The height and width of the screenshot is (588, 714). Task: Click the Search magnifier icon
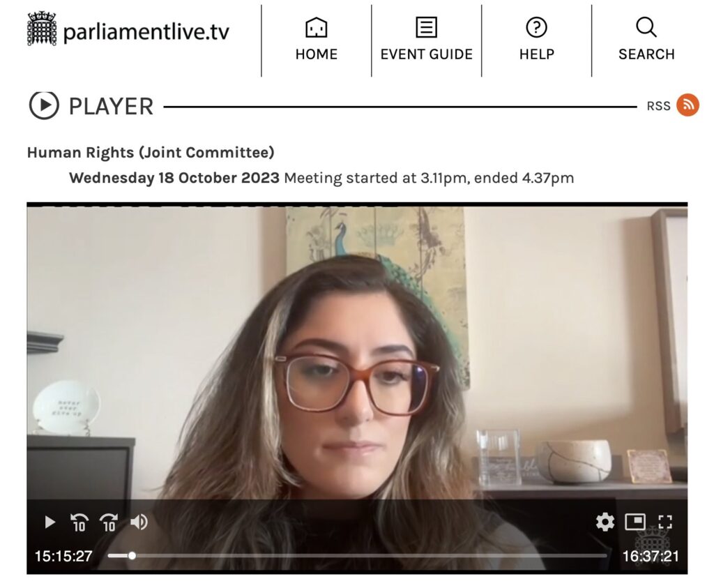646,27
